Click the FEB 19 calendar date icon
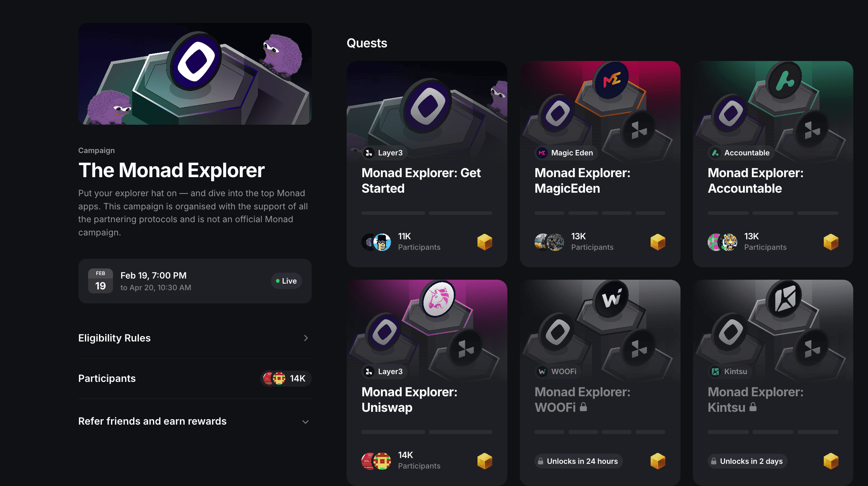The height and width of the screenshot is (486, 868). [101, 281]
